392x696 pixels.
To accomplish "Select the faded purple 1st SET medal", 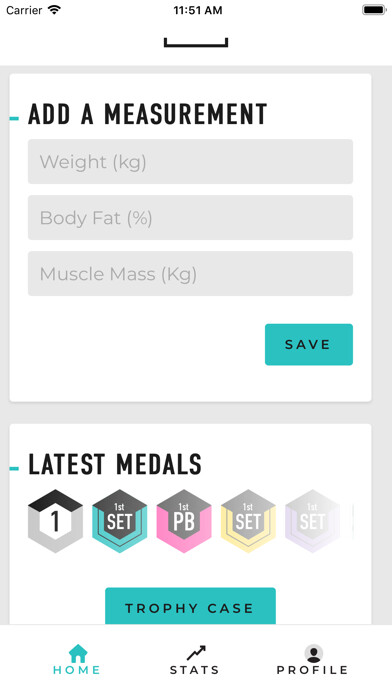I will pyautogui.click(x=313, y=521).
